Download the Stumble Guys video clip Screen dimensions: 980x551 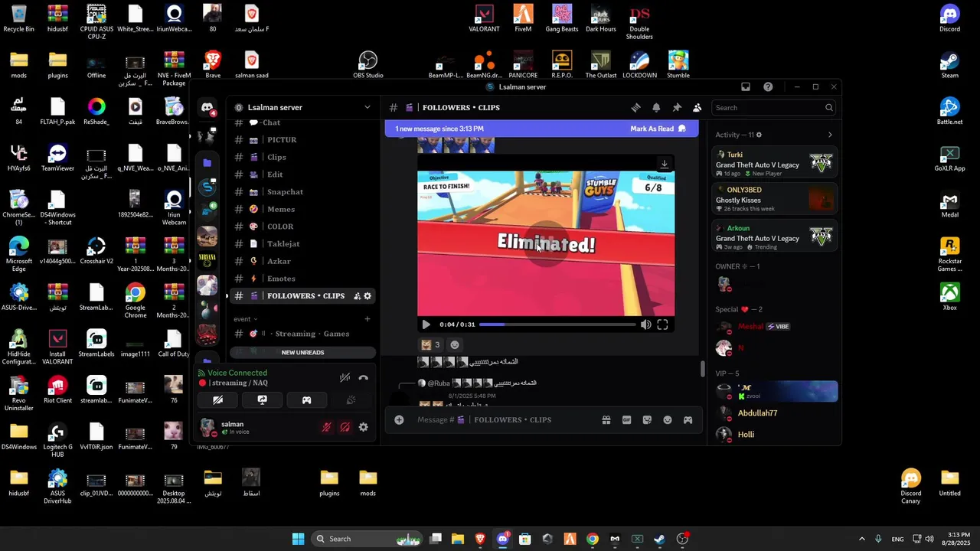click(x=665, y=164)
